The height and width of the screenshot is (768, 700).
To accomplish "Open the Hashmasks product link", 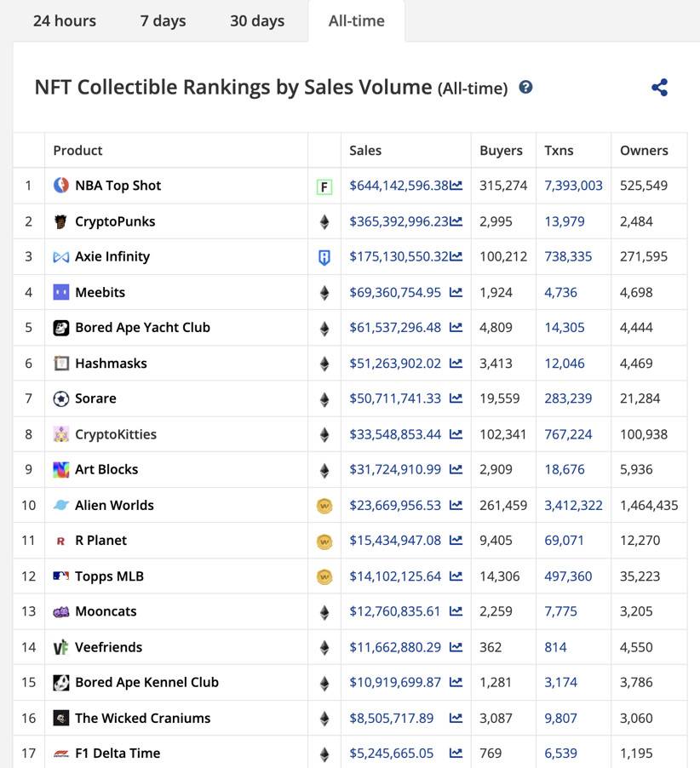I will (111, 364).
